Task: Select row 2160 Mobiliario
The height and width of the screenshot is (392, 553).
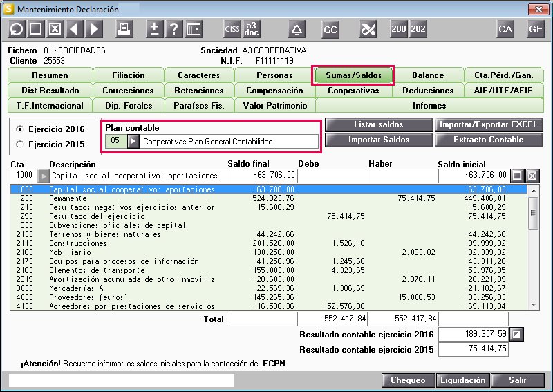Action: (269, 252)
